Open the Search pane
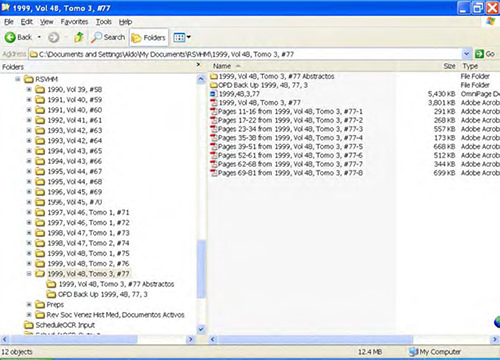This screenshot has height=360, width=500. (108, 37)
